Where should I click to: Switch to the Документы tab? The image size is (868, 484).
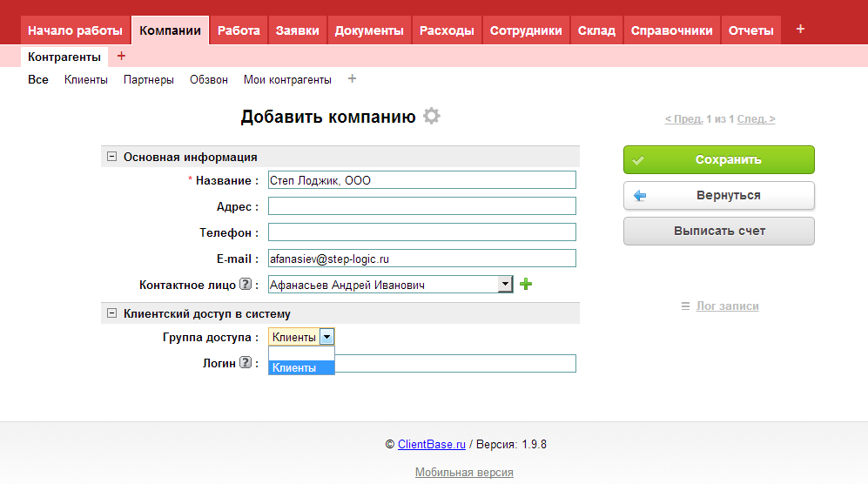pyautogui.click(x=369, y=30)
